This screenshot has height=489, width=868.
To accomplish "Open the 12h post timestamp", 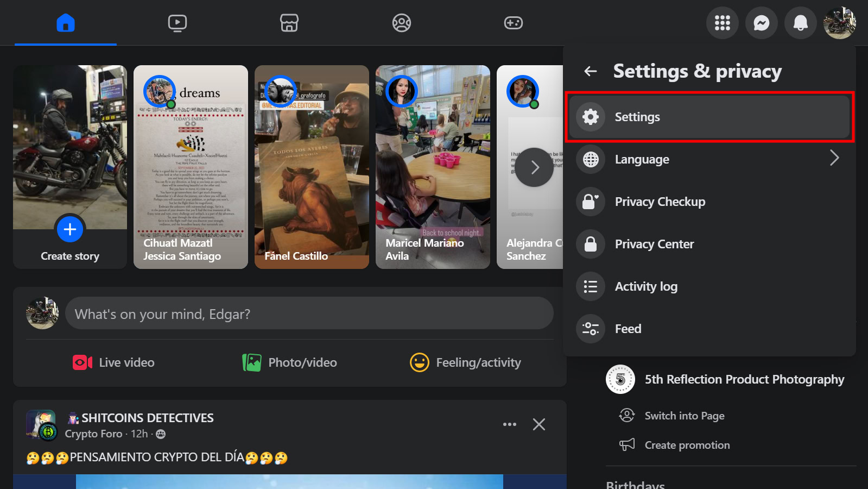I will coord(140,434).
